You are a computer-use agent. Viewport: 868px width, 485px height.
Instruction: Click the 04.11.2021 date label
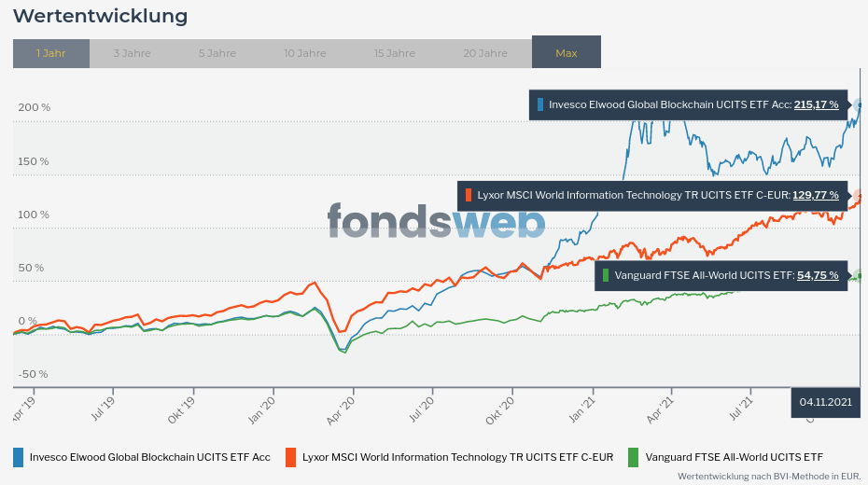pyautogui.click(x=826, y=403)
